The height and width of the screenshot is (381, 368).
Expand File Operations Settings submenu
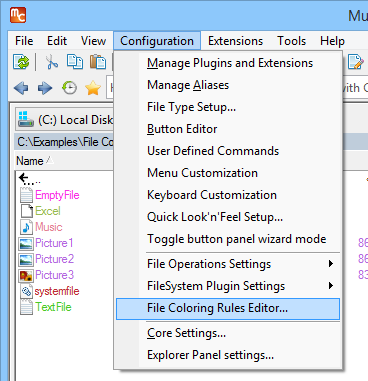[228, 264]
